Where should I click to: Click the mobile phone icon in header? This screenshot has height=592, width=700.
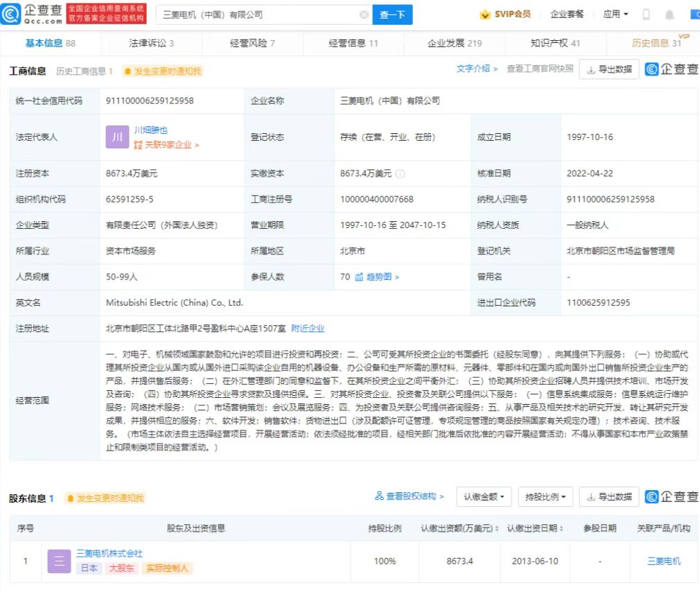646,15
